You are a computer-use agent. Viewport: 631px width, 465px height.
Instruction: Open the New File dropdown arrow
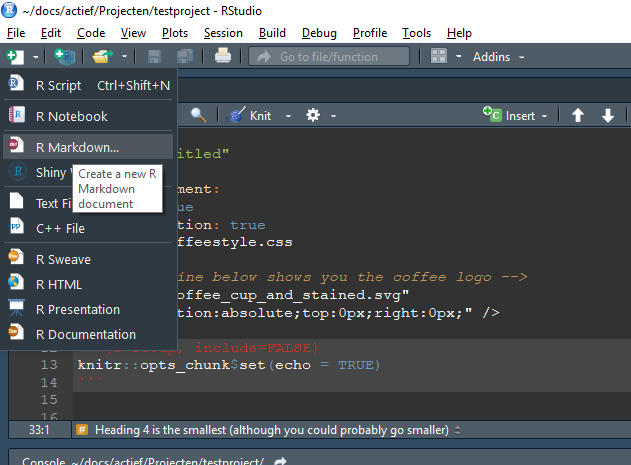click(35, 57)
